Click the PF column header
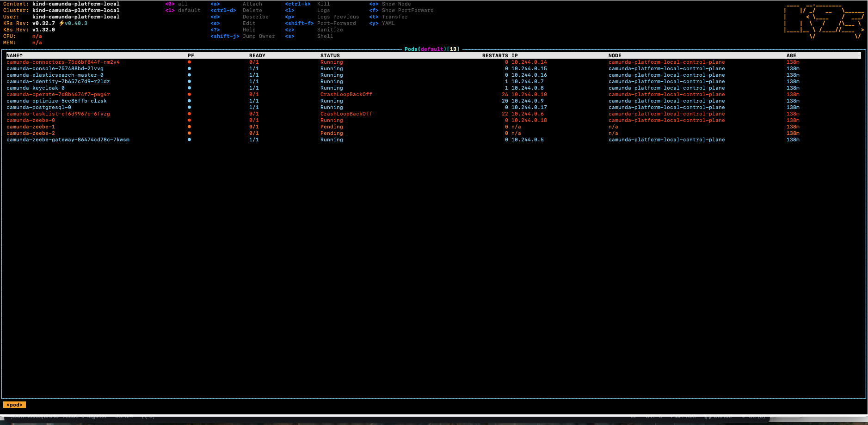This screenshot has height=425, width=868. click(191, 55)
